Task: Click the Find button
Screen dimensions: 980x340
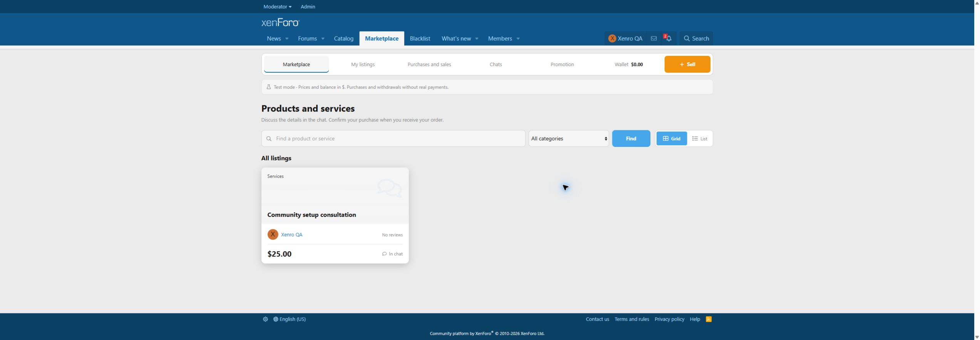Action: click(x=631, y=138)
